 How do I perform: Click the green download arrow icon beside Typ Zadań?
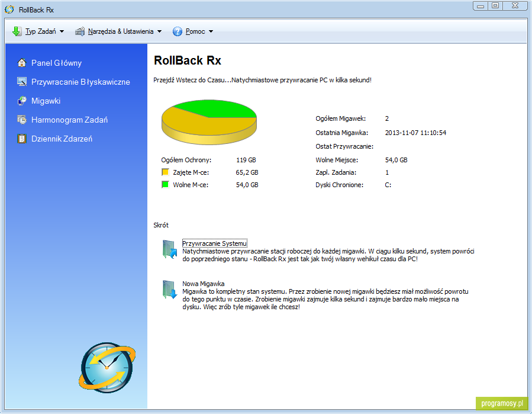click(x=17, y=31)
